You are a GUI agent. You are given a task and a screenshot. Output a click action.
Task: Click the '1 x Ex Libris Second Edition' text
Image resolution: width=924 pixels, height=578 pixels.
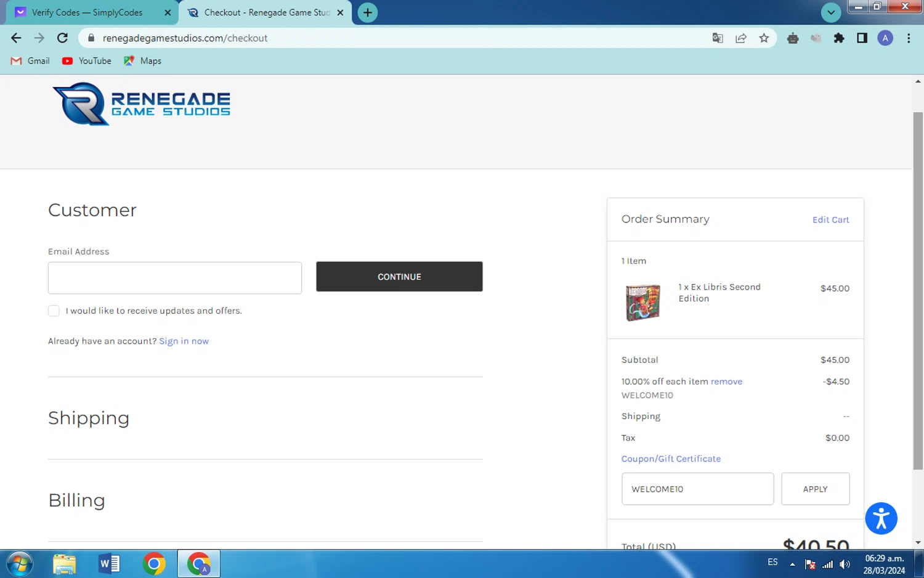coord(719,293)
